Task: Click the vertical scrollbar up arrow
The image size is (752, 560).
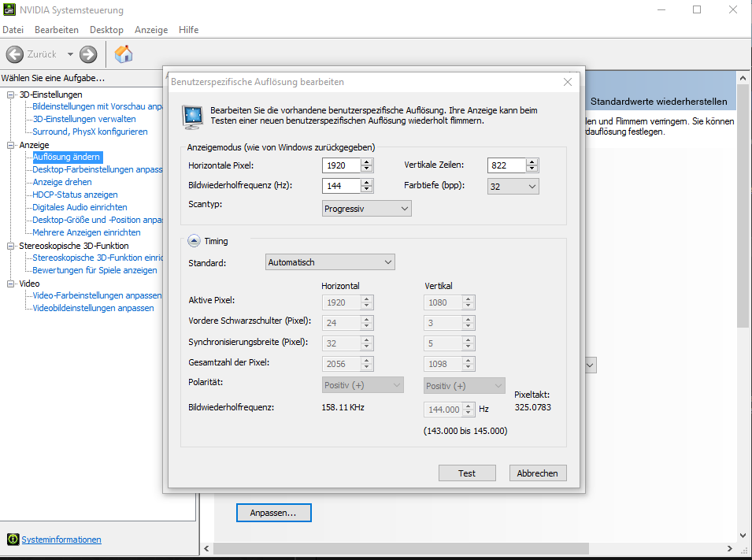Action: [743, 77]
